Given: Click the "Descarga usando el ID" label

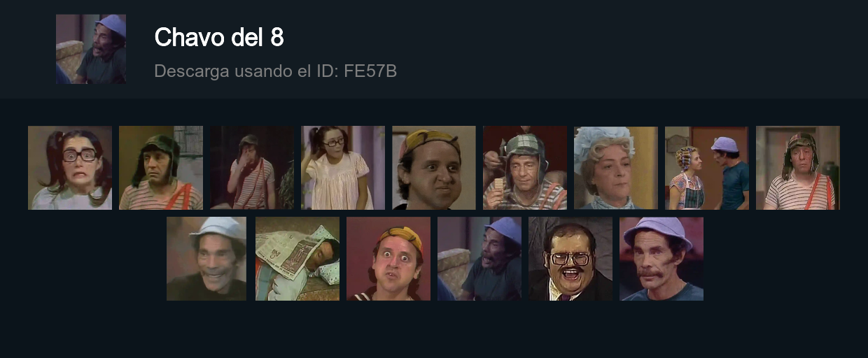Looking at the screenshot, I should 246,71.
